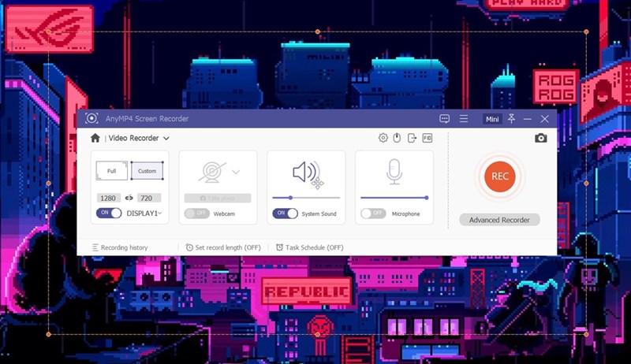The height and width of the screenshot is (364, 631).
Task: Switch to Mini mode
Action: [492, 119]
